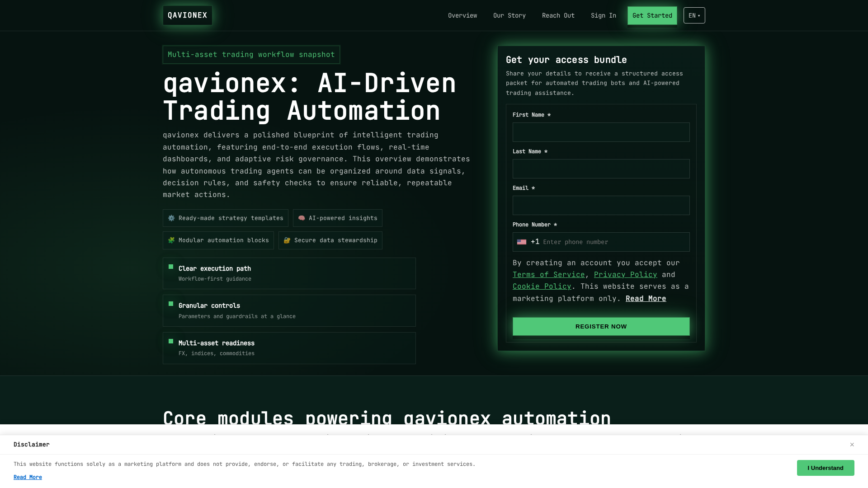868x488 pixels.
Task: Open the Terms of Service link
Action: pos(549,275)
